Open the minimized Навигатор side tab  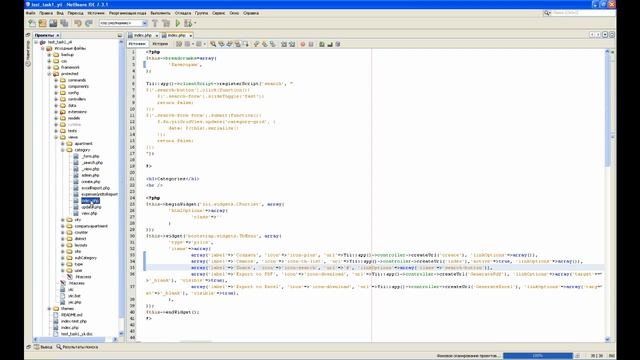[28, 52]
